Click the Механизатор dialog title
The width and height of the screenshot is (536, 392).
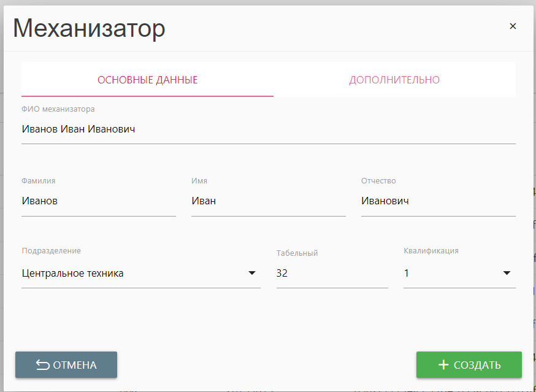(x=89, y=28)
